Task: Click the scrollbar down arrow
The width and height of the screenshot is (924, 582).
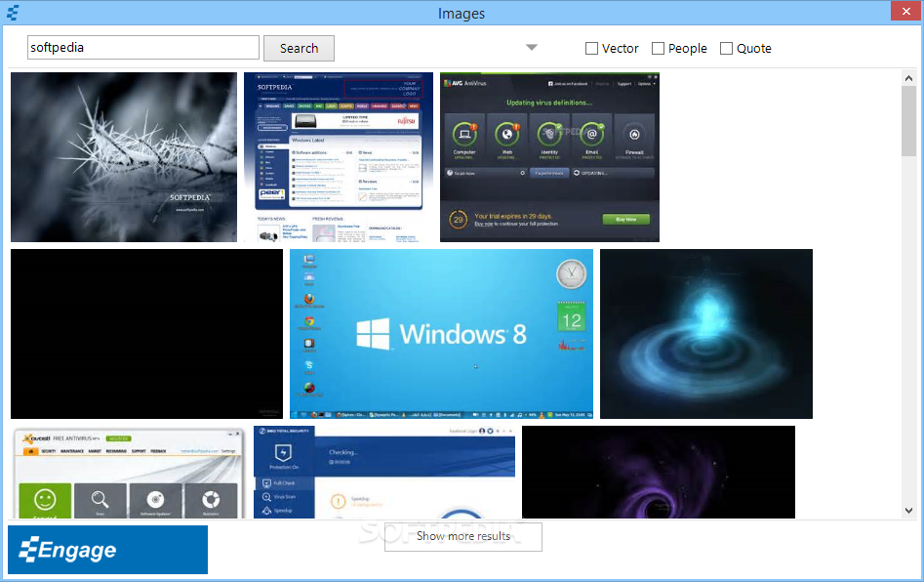Action: coord(908,511)
